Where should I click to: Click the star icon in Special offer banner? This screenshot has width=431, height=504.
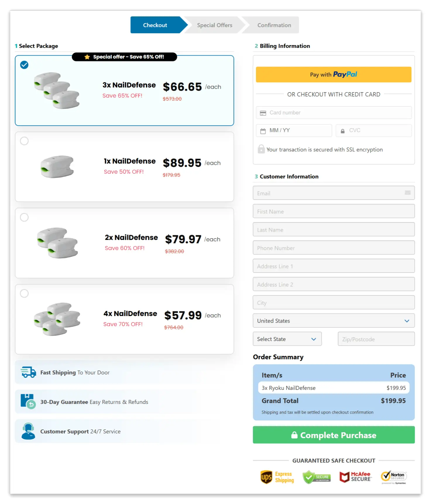(x=87, y=57)
